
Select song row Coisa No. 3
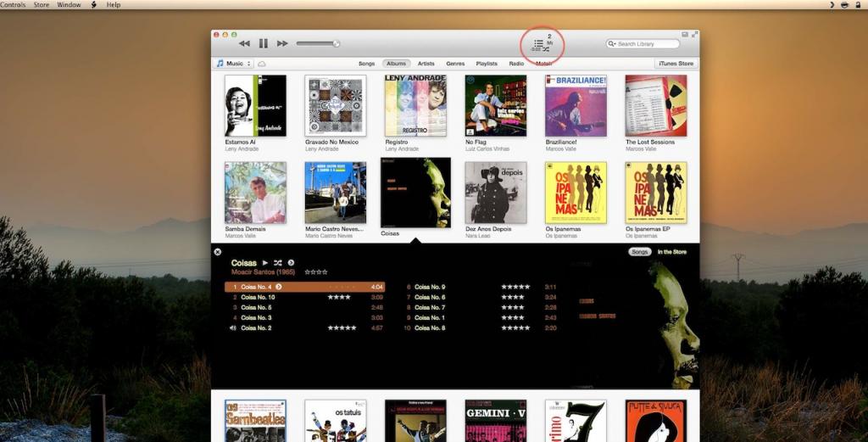point(304,318)
